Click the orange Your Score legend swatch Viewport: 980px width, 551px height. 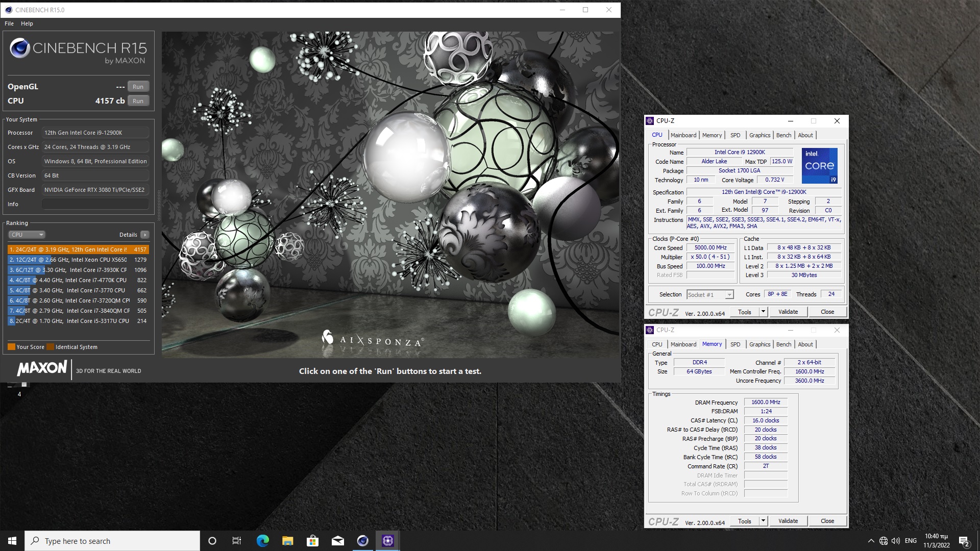(x=11, y=347)
